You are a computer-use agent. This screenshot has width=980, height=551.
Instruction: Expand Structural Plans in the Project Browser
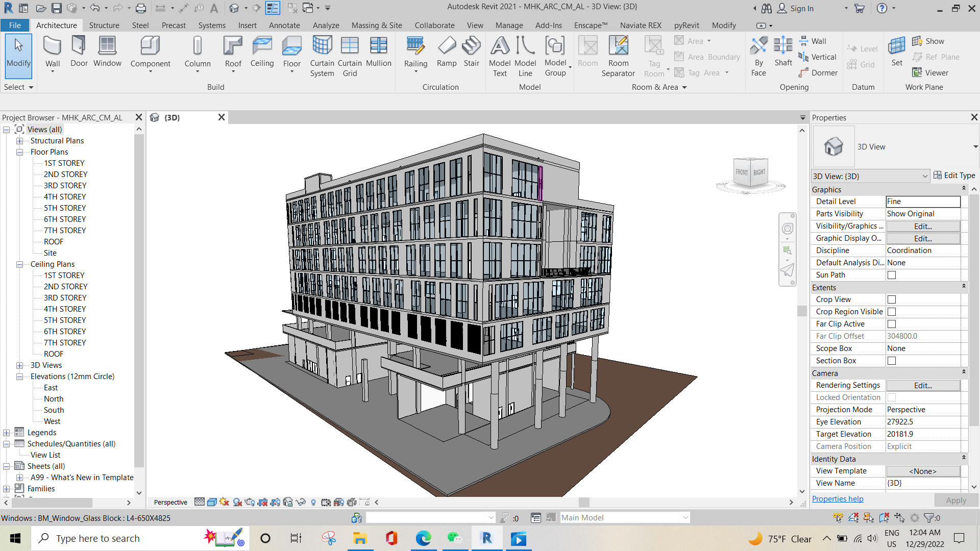(19, 140)
